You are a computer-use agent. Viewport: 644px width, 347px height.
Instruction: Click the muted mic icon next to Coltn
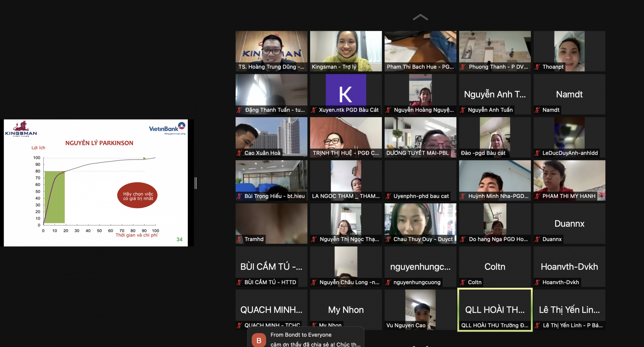(x=463, y=282)
